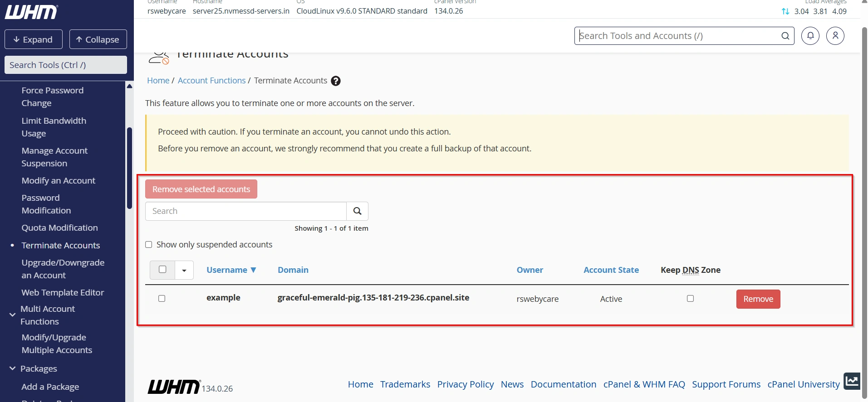Image resolution: width=868 pixels, height=402 pixels.
Task: Open Limit Bandwidth Usage
Action: (54, 127)
